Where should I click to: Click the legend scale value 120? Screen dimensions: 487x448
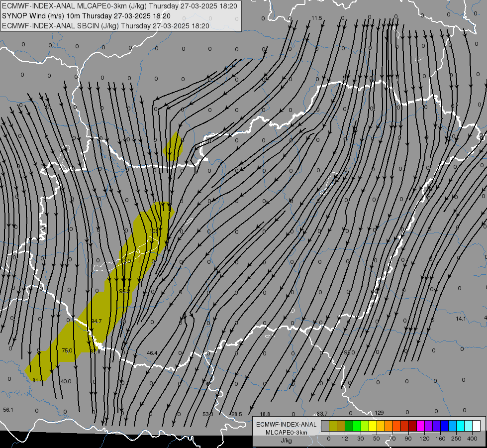point(425,439)
